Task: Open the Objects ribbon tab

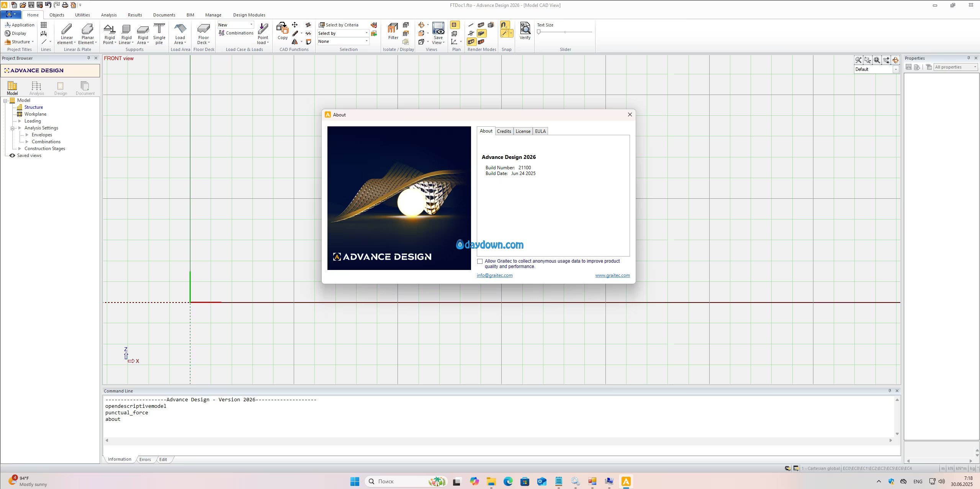Action: (57, 15)
